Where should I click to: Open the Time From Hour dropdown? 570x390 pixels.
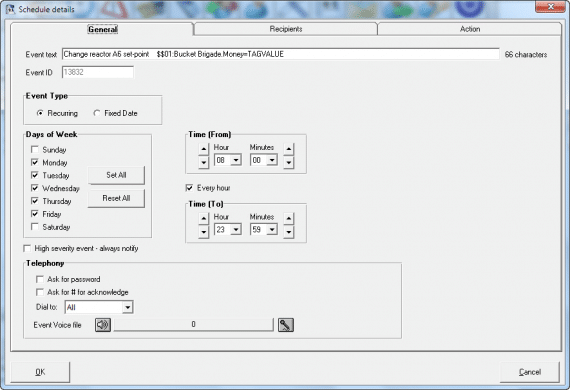236,160
